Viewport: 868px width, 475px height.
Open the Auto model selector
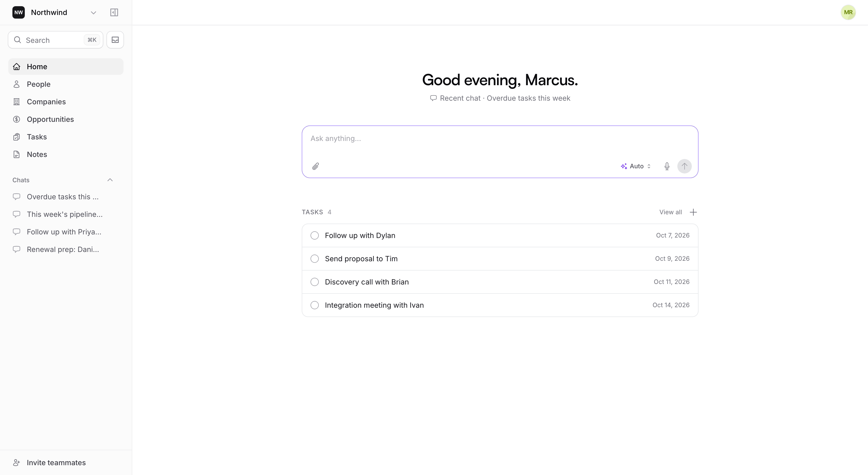(636, 166)
